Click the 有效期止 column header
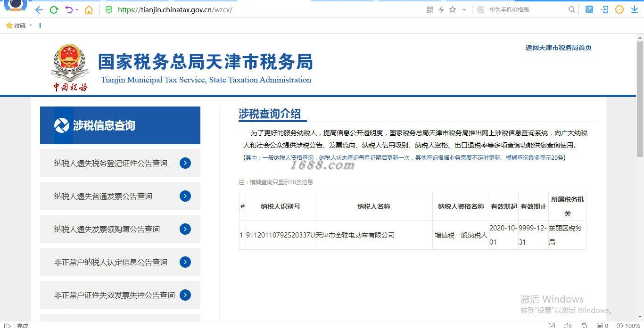The height and width of the screenshot is (328, 644). pyautogui.click(x=534, y=206)
